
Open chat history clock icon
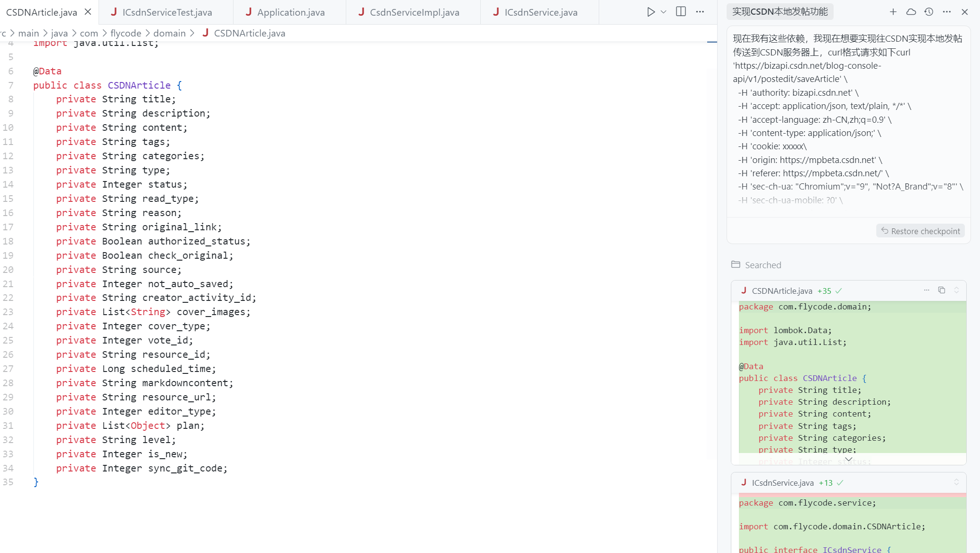929,12
